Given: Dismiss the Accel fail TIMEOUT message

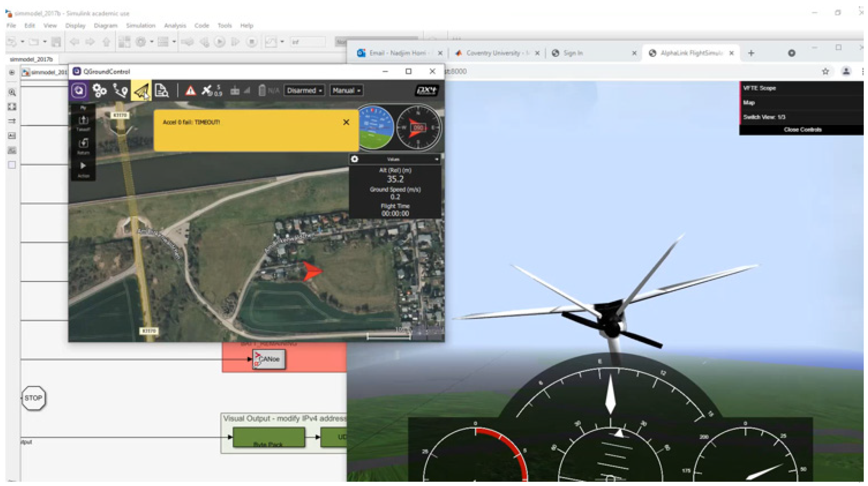Looking at the screenshot, I should (x=346, y=122).
